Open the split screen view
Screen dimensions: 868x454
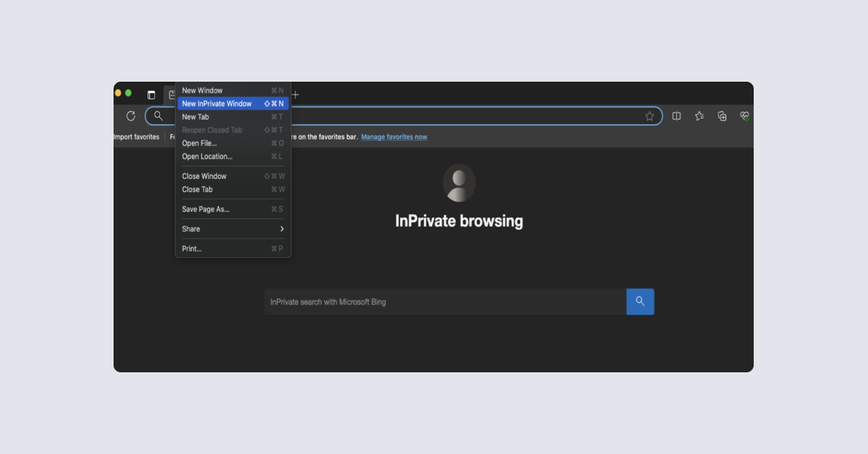coord(676,116)
